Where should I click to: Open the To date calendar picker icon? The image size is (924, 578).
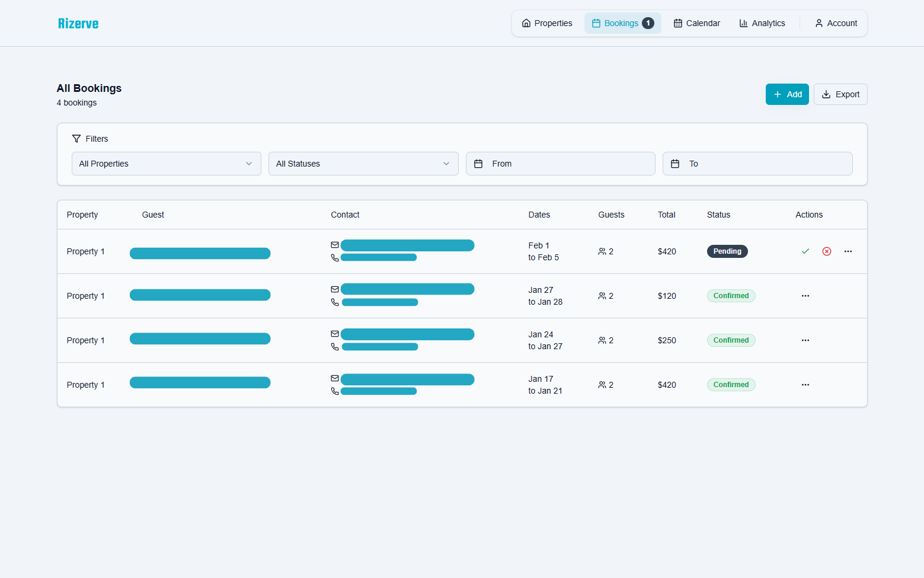coord(675,163)
